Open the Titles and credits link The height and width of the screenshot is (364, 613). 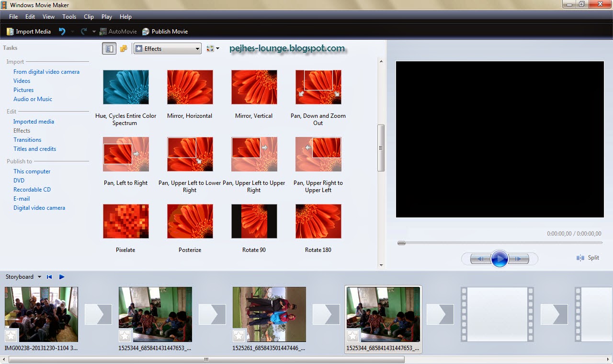[x=34, y=148]
